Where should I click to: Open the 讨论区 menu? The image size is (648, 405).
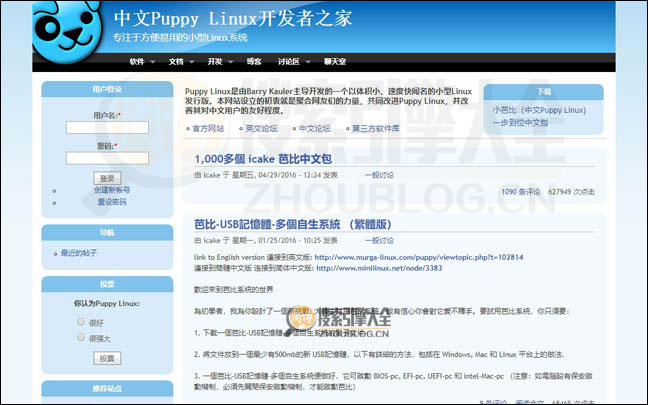288,62
